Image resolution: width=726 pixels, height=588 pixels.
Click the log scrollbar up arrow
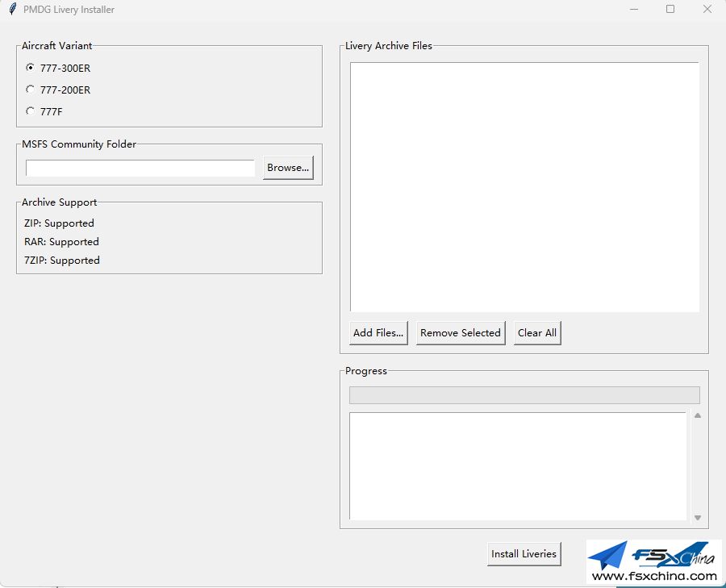pyautogui.click(x=698, y=415)
